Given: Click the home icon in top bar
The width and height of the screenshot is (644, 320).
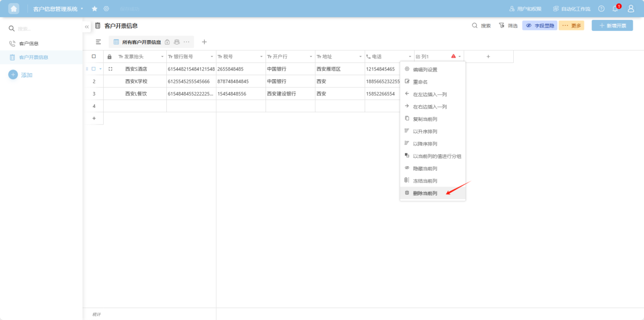Looking at the screenshot, I should 14,9.
